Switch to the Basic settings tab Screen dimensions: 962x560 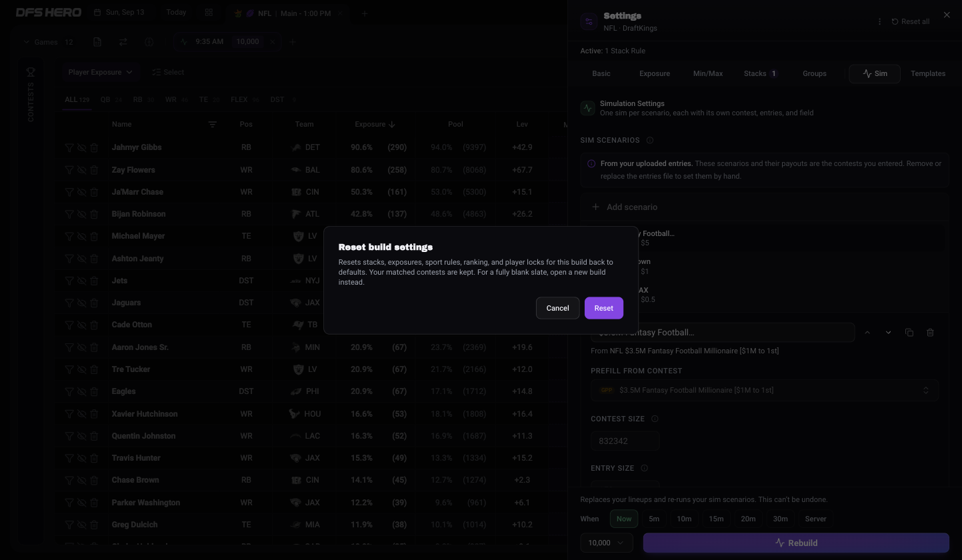click(601, 73)
